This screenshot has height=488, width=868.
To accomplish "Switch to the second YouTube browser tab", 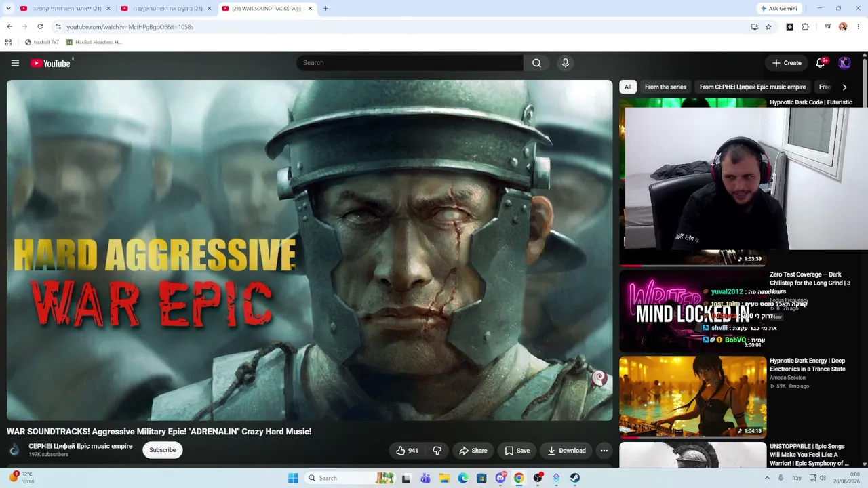I will click(165, 9).
